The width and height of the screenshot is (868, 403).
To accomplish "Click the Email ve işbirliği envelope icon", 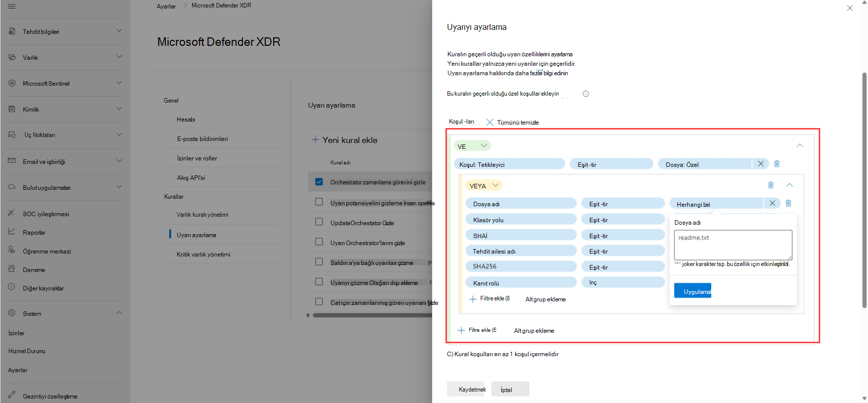I will [12, 161].
